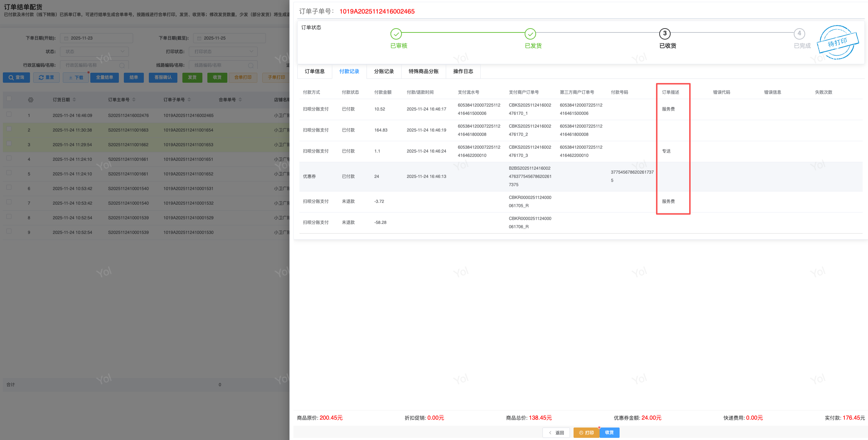Click the 下单日期(截至) date input field
The width and height of the screenshot is (868, 440).
tap(229, 38)
